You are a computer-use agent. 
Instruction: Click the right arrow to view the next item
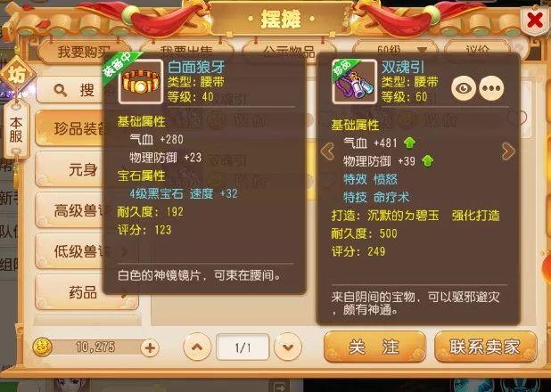[x=508, y=151]
